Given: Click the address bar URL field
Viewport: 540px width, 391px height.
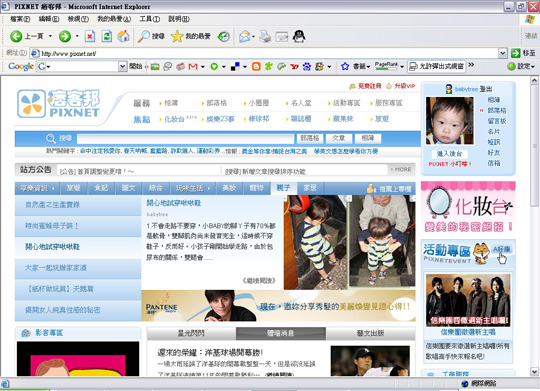Looking at the screenshot, I should [264, 53].
